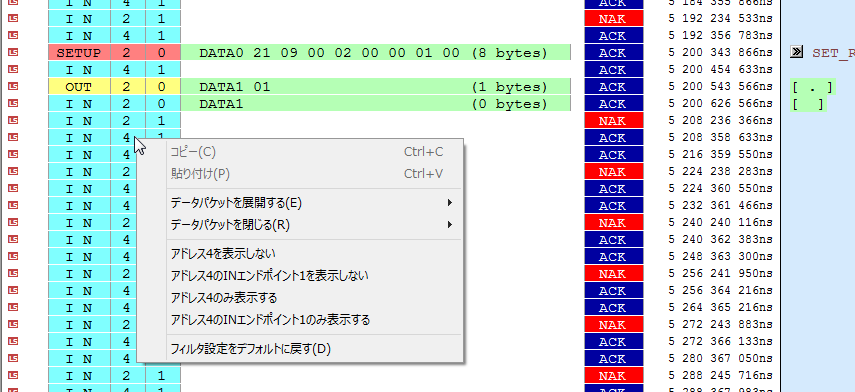Select the OUT packet type cell

(79, 87)
